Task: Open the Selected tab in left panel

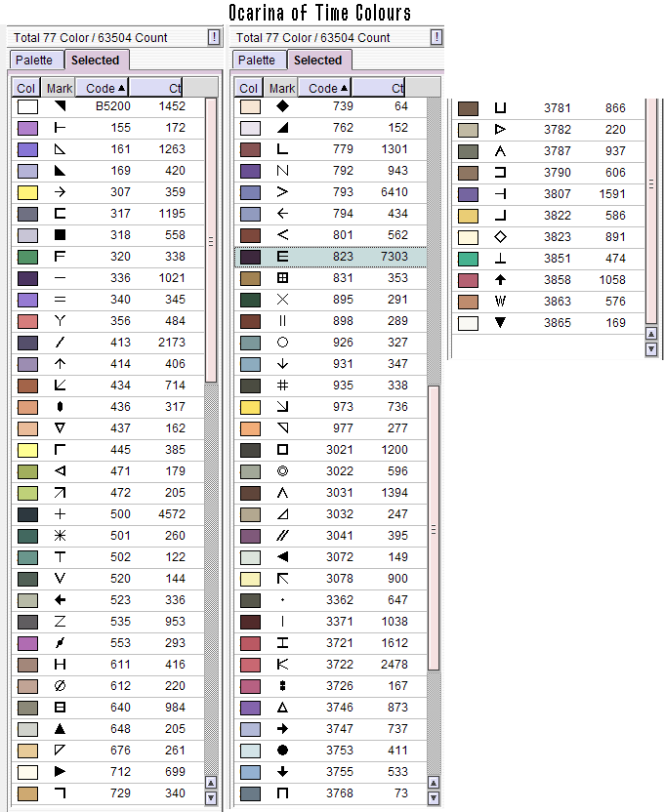Action: point(96,61)
